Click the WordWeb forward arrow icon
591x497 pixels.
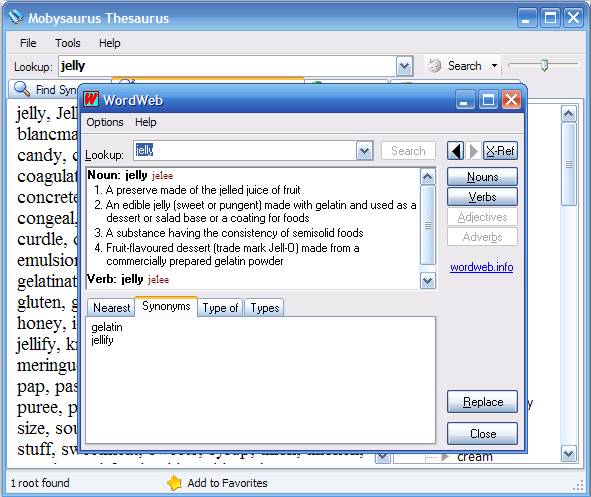coord(473,151)
